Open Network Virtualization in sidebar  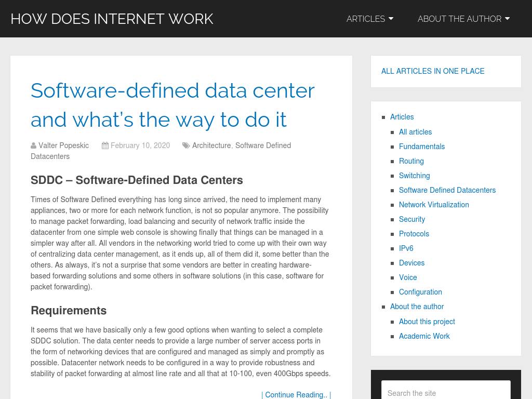tap(434, 205)
